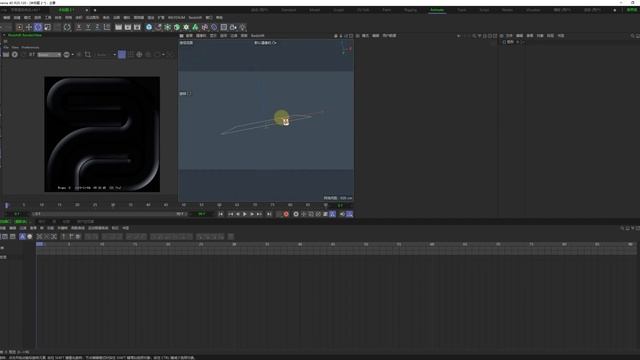Go to next keyframe button
The height and width of the screenshot is (360, 640).
coord(259,214)
